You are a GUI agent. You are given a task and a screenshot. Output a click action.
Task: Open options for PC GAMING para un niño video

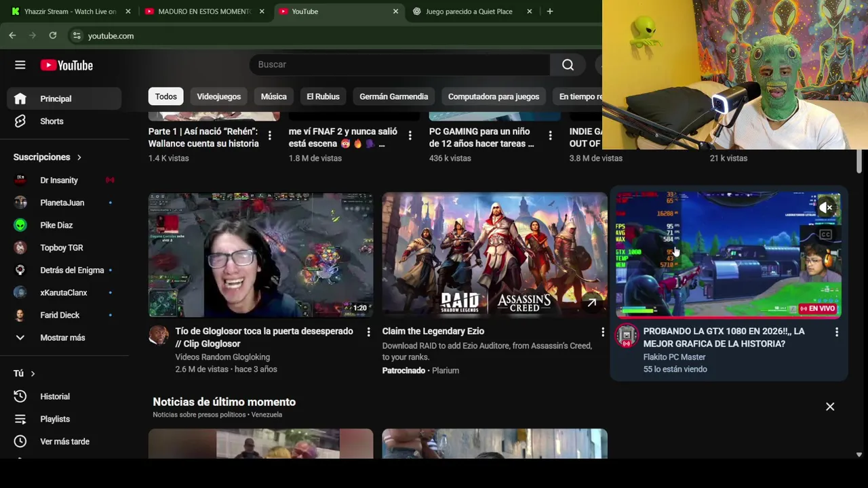point(550,136)
